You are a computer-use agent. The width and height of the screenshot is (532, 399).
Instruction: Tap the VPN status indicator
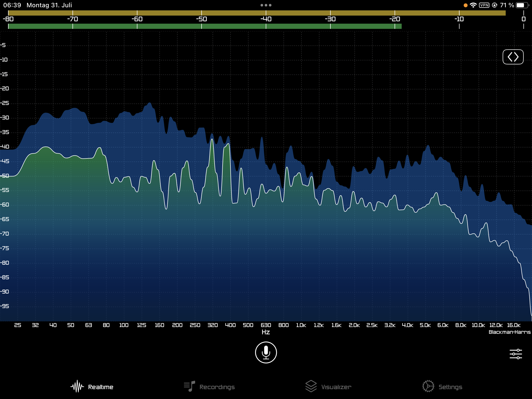484,5
